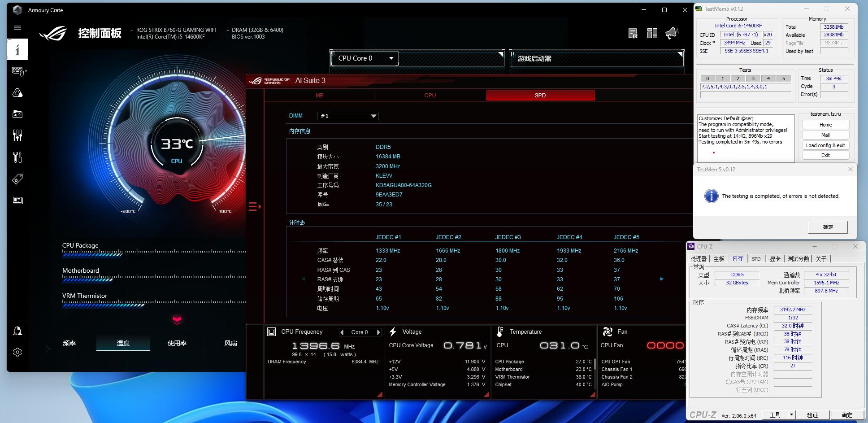The image size is (868, 423).
Task: Open the Tools wrench icon in sidebar
Action: (17, 157)
